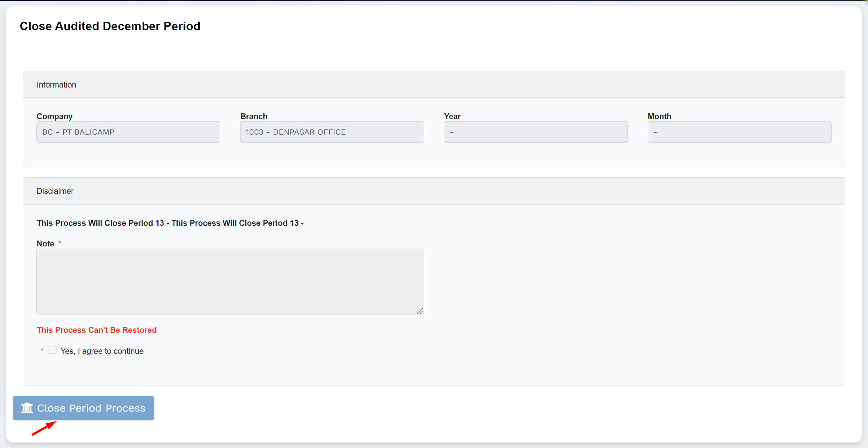The width and height of the screenshot is (868, 448).
Task: Click the Company field label
Action: (54, 116)
